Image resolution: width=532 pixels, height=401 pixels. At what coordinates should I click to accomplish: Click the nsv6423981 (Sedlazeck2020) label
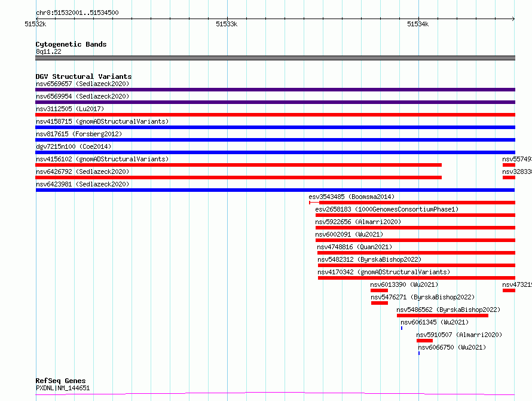pyautogui.click(x=82, y=184)
